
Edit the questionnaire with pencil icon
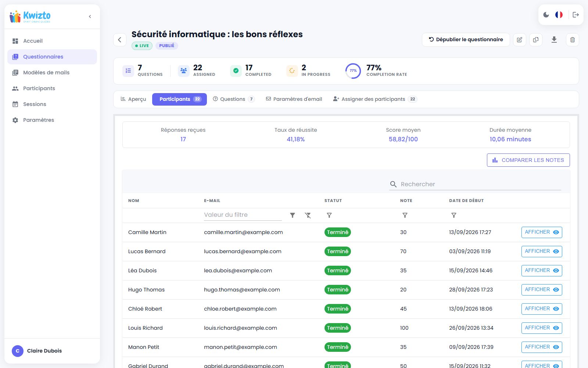519,40
